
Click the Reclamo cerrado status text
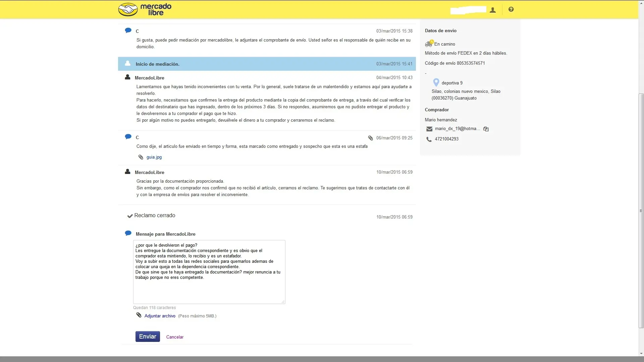pos(155,216)
